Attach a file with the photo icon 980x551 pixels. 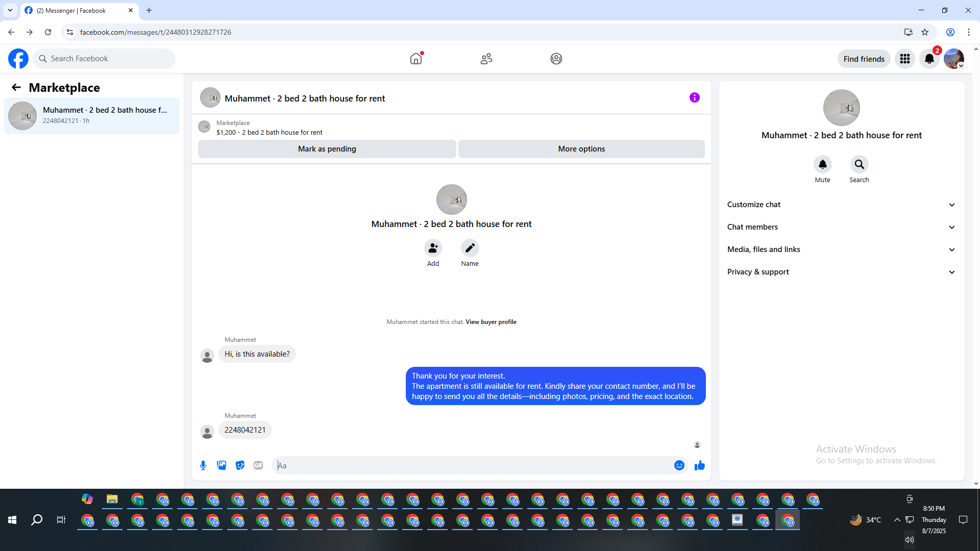(222, 465)
